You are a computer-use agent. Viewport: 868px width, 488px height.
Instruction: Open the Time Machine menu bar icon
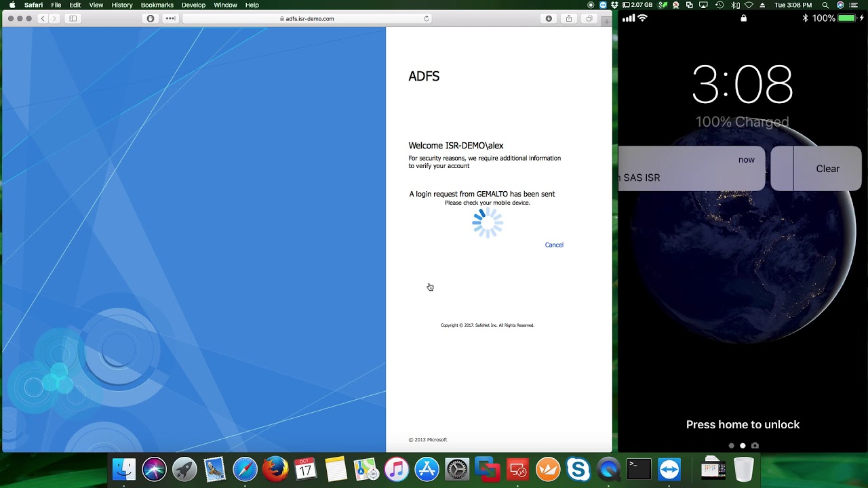coord(719,5)
